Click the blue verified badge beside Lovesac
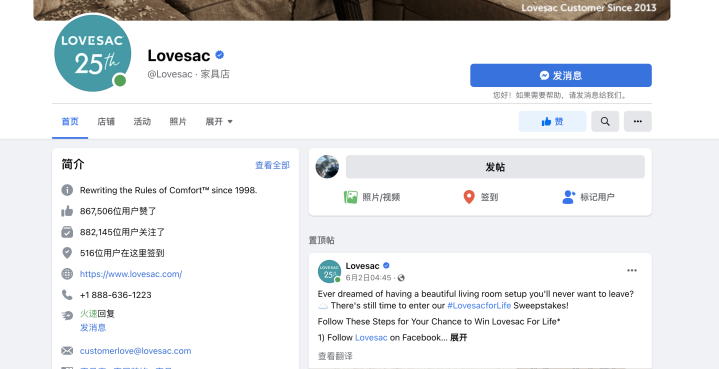The width and height of the screenshot is (719, 369). click(220, 55)
